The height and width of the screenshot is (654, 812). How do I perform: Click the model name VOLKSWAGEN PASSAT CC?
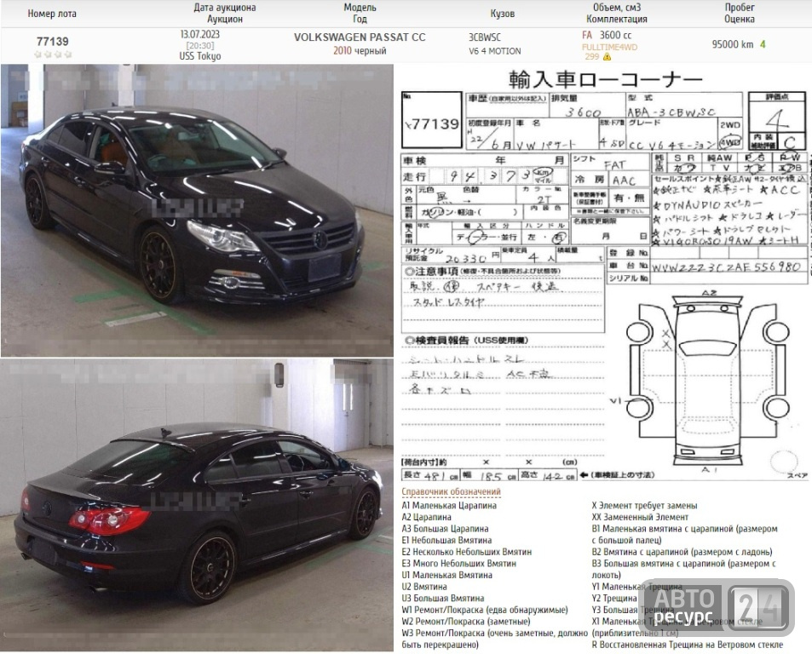point(360,37)
